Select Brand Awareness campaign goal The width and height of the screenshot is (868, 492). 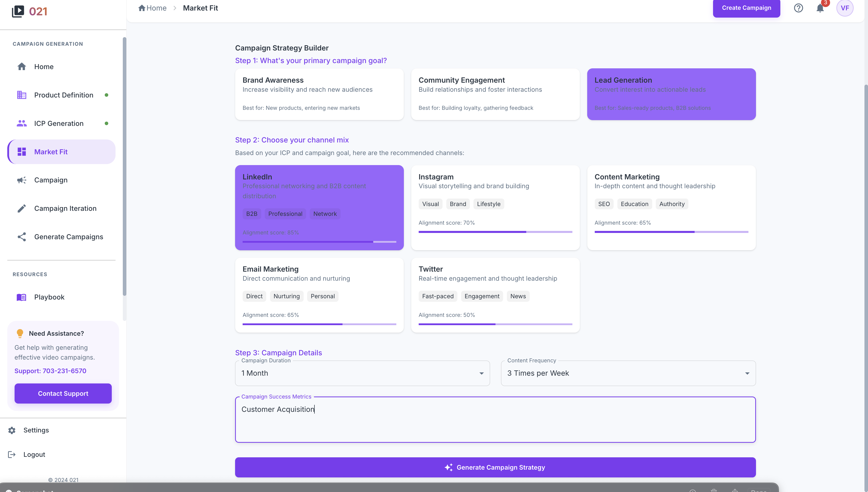click(319, 94)
